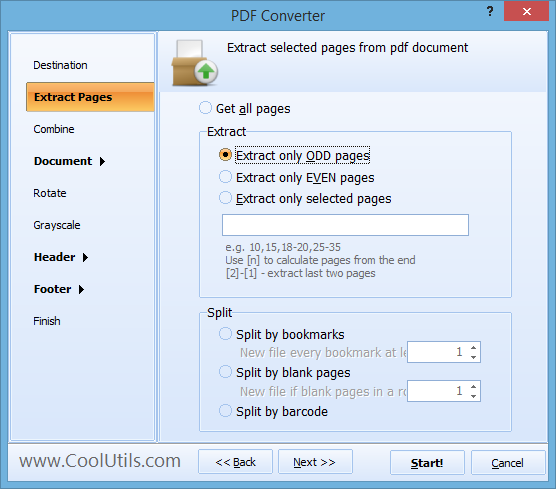Image resolution: width=556 pixels, height=489 pixels.
Task: Increase blank pages count with up arrow
Action: (473, 387)
